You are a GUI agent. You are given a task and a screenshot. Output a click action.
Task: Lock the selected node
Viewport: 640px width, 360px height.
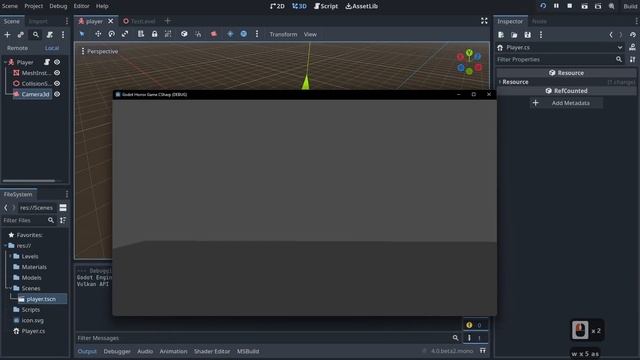point(154,34)
